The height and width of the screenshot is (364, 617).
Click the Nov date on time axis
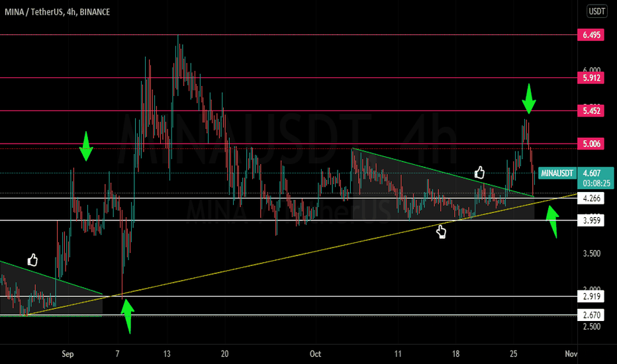coord(571,354)
